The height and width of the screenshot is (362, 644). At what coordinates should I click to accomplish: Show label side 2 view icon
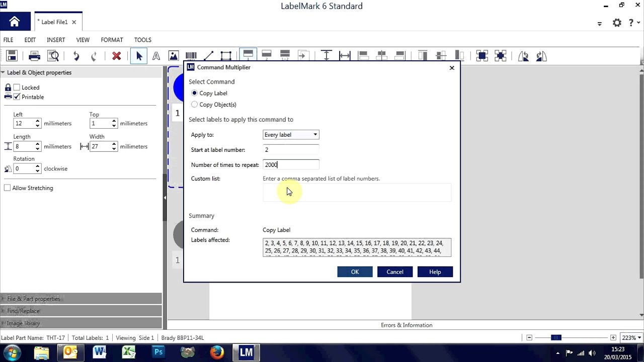pyautogui.click(x=267, y=55)
